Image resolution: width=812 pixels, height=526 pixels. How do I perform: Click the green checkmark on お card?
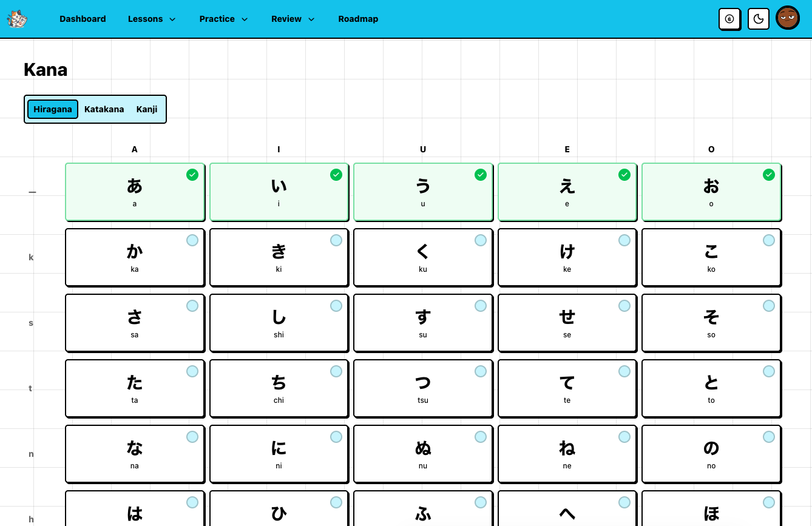(x=769, y=175)
